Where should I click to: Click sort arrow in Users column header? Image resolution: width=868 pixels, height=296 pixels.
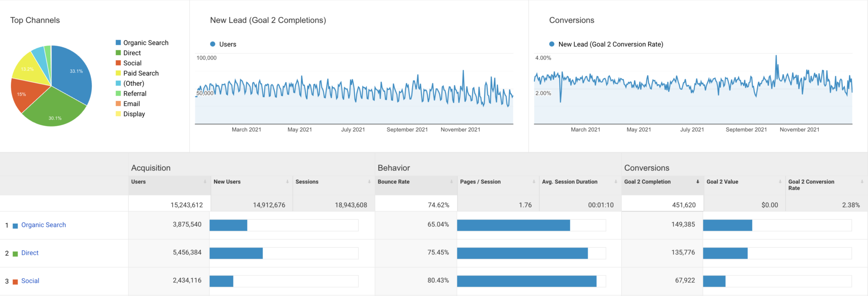205,182
